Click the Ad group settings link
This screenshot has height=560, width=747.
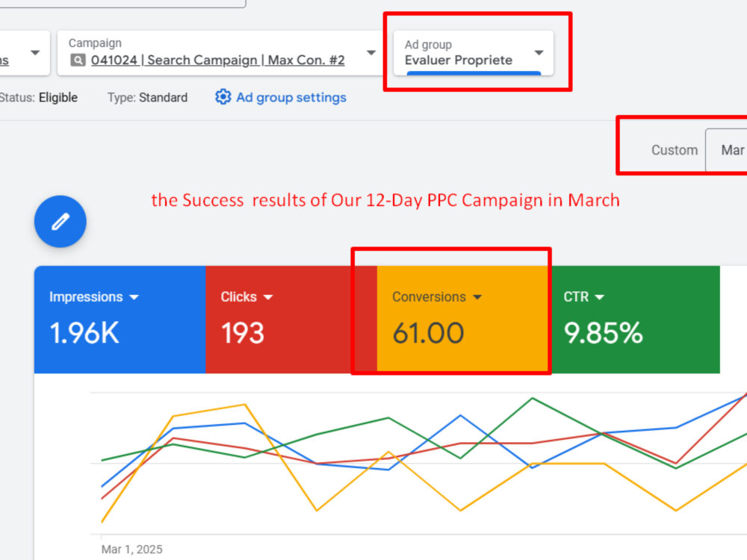[x=291, y=97]
